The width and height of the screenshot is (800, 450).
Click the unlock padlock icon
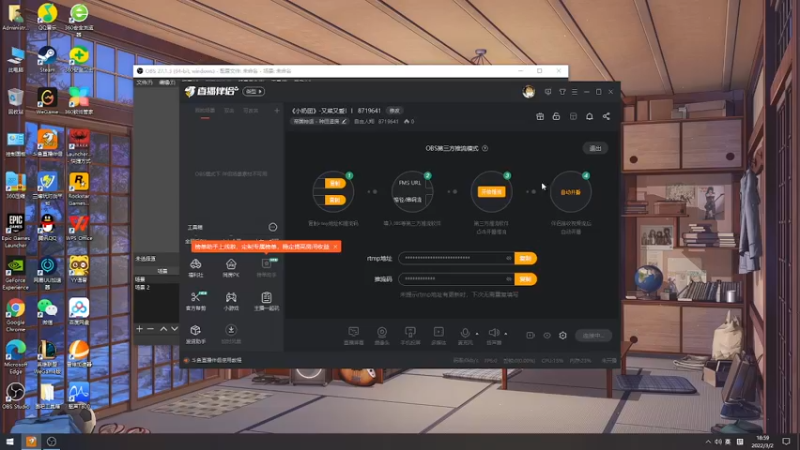pyautogui.click(x=556, y=116)
